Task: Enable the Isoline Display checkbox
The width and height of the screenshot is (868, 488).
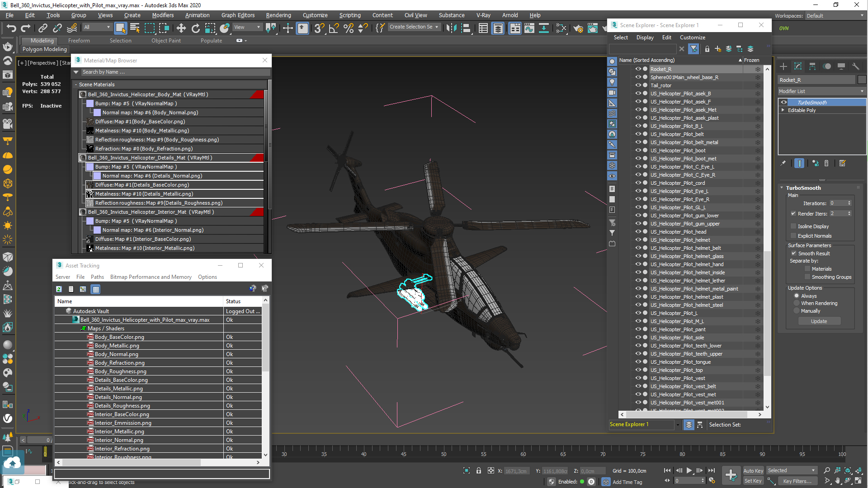Action: coord(793,226)
